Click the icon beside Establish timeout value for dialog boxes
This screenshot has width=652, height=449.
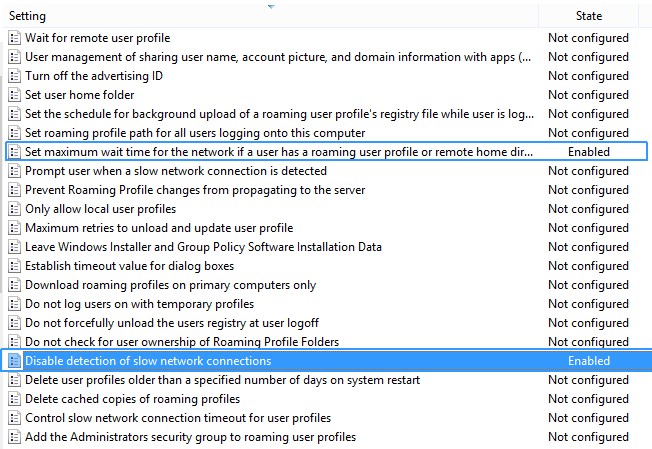(15, 266)
